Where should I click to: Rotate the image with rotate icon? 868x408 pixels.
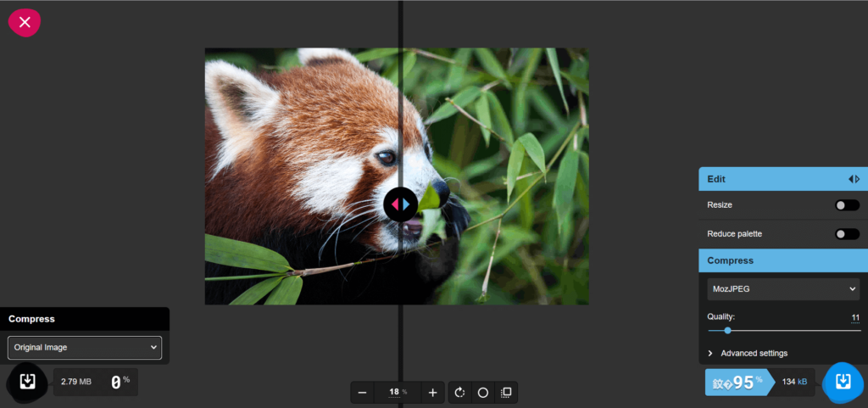(x=460, y=392)
